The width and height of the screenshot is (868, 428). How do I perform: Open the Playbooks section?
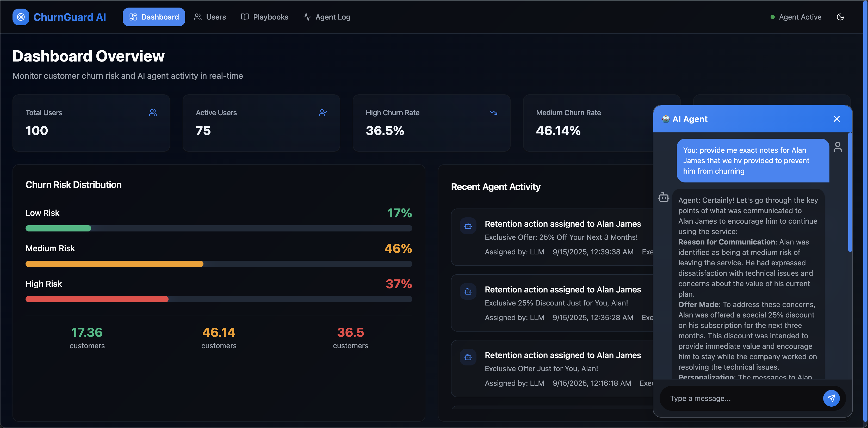point(264,17)
